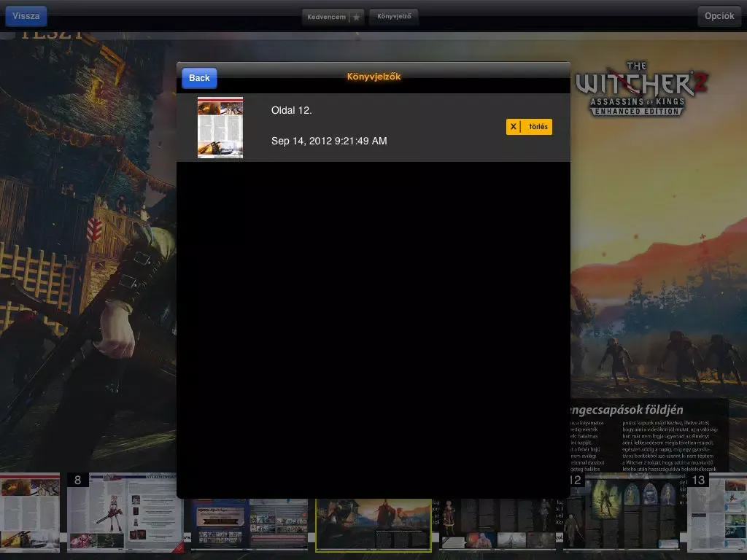Open page 8 thumbnail in bottom strip

click(125, 513)
